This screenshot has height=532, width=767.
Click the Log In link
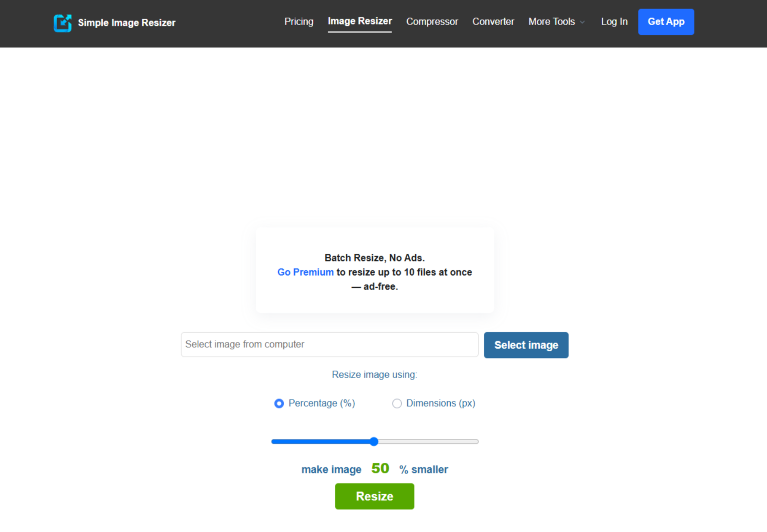(614, 21)
